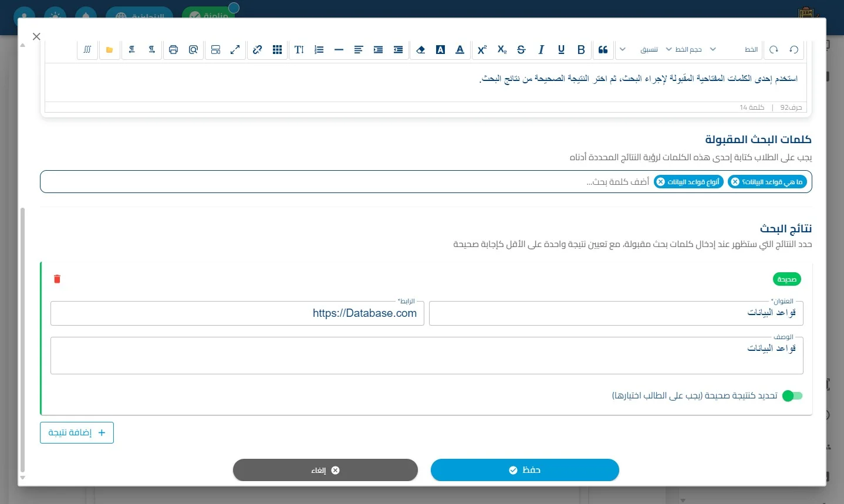Image resolution: width=844 pixels, height=504 pixels.
Task: Open the preview with the magnifier icon
Action: pos(193,50)
